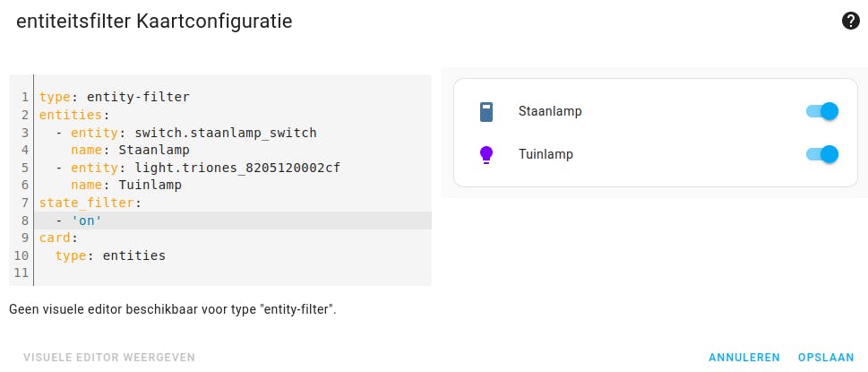Click the 'state_filter:' line in editor

point(90,203)
